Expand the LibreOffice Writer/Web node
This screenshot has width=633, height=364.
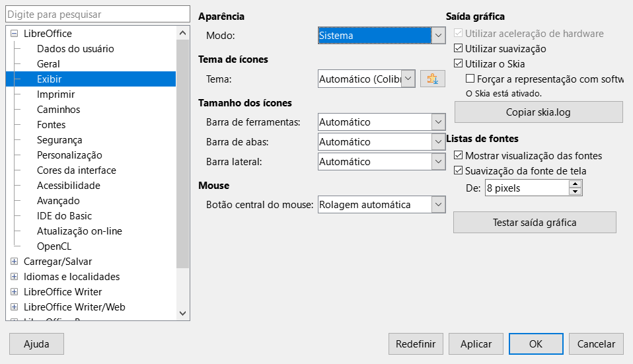click(14, 307)
